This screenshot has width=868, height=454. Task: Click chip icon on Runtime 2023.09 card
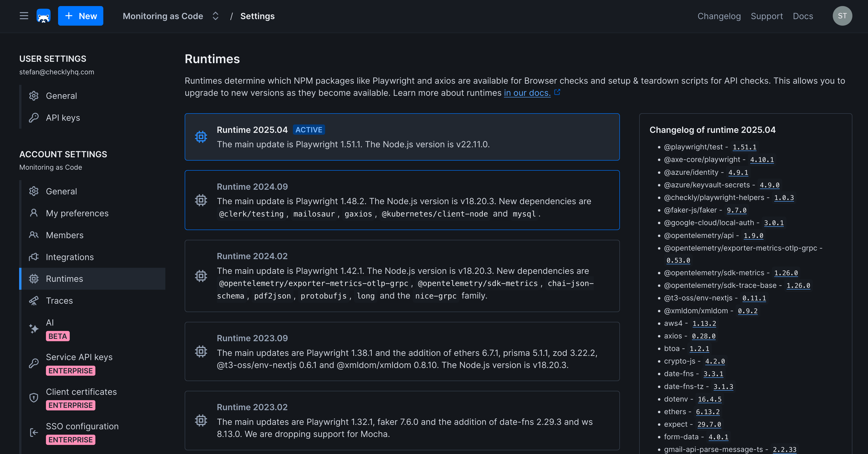tap(201, 352)
